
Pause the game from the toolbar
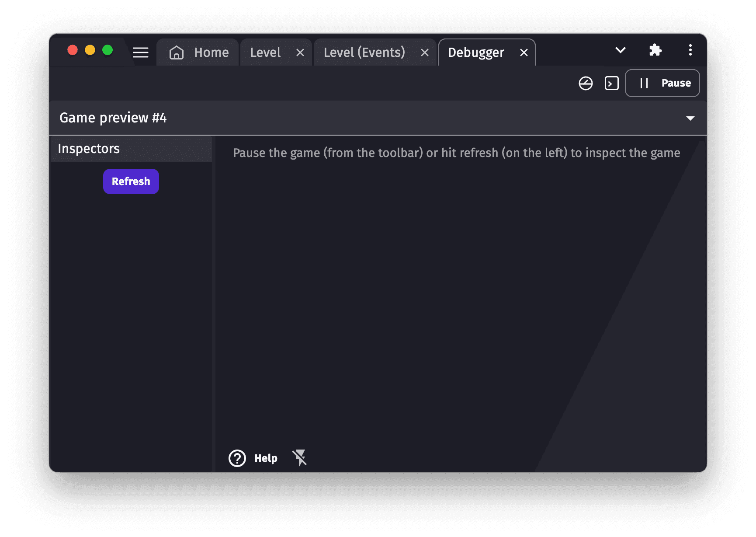(x=662, y=83)
